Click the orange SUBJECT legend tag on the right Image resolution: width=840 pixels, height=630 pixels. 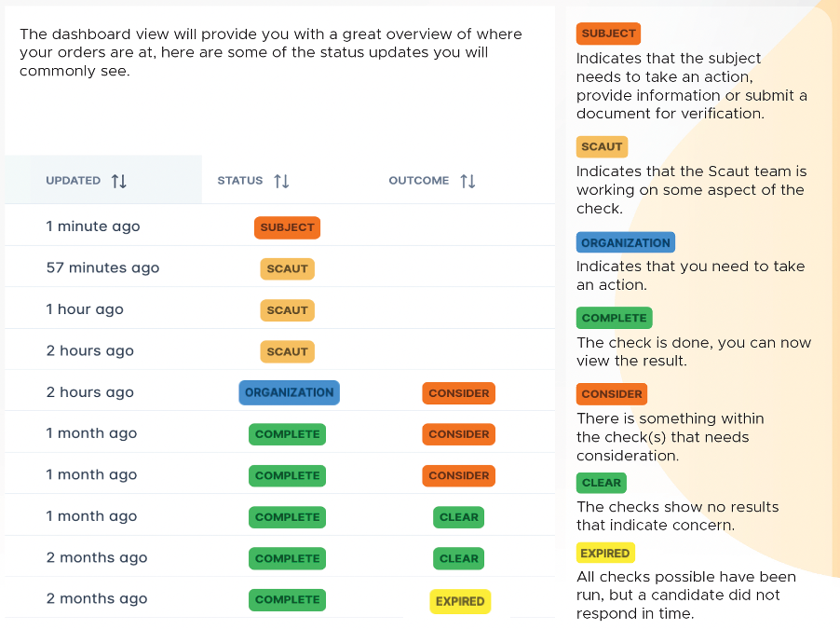[x=608, y=34]
